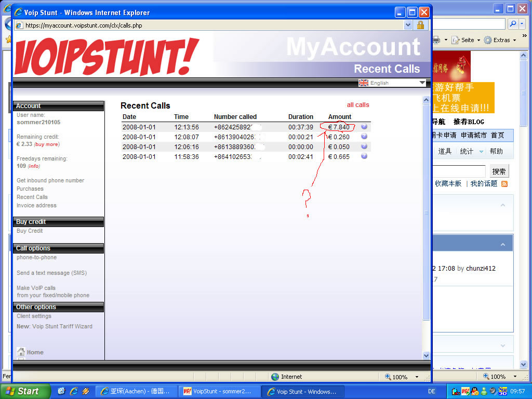Open the search options dropdown in background IE
This screenshot has width=532, height=399.
[522, 24]
